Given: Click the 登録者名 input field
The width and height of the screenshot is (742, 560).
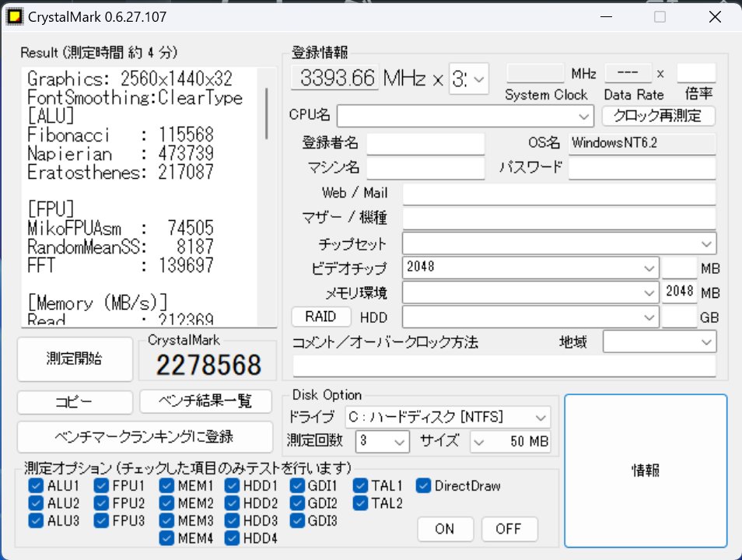Looking at the screenshot, I should 425,144.
